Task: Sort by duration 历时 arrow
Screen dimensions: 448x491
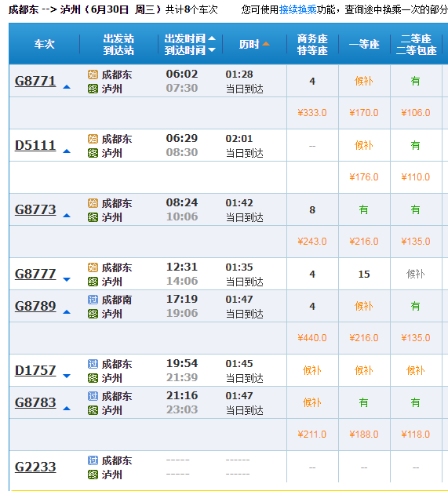Action: click(266, 44)
